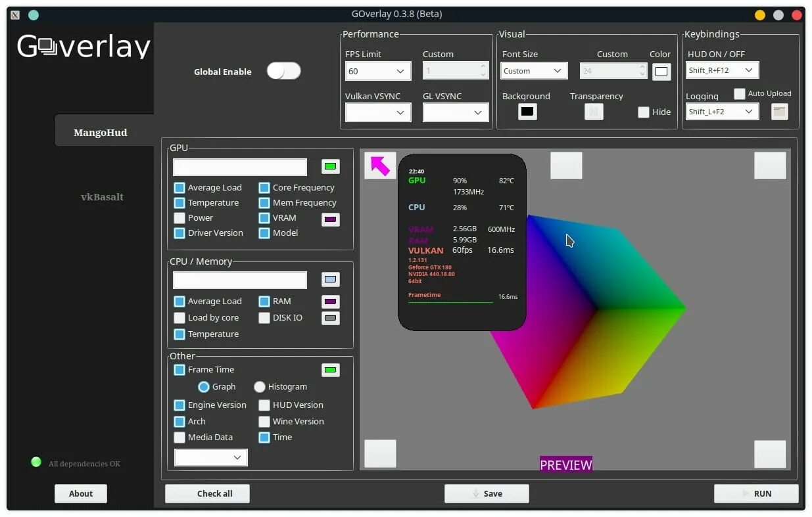Click the CPU name text field
The height and width of the screenshot is (517, 812).
(240, 280)
